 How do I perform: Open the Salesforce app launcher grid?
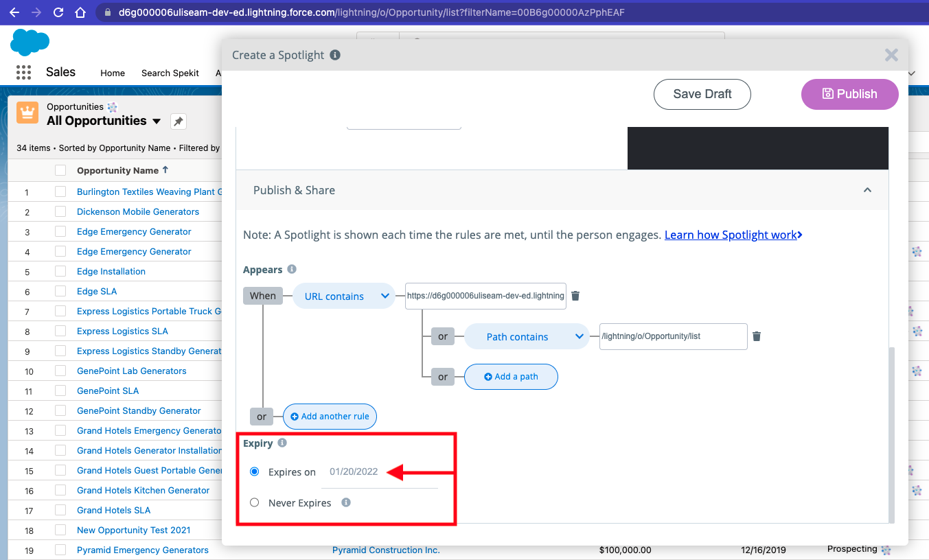pos(23,72)
